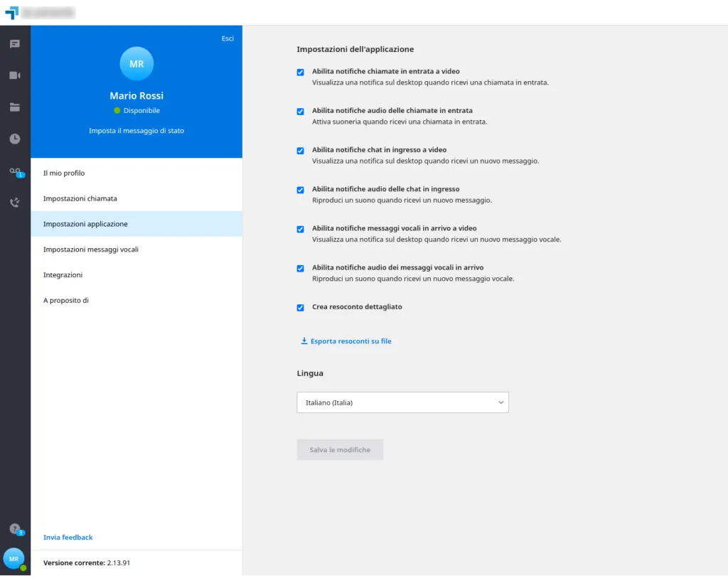Toggle Abilita notifiche audio delle chat in ingresso

[x=301, y=190]
